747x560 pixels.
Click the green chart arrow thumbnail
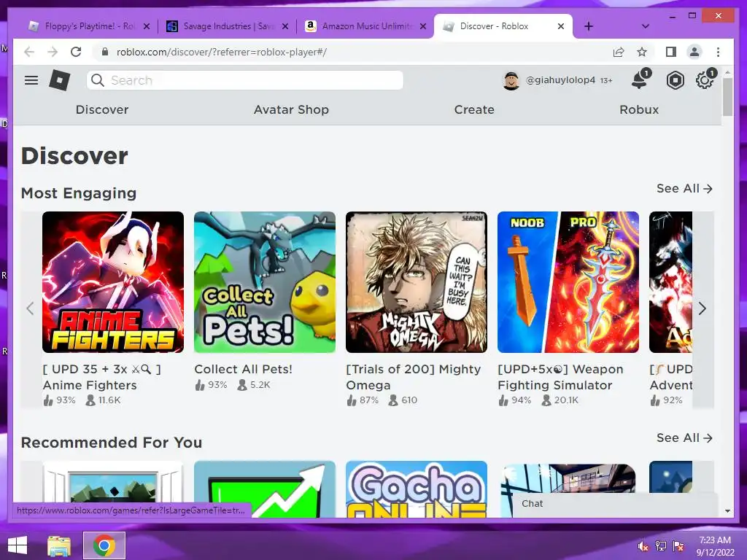tap(265, 489)
